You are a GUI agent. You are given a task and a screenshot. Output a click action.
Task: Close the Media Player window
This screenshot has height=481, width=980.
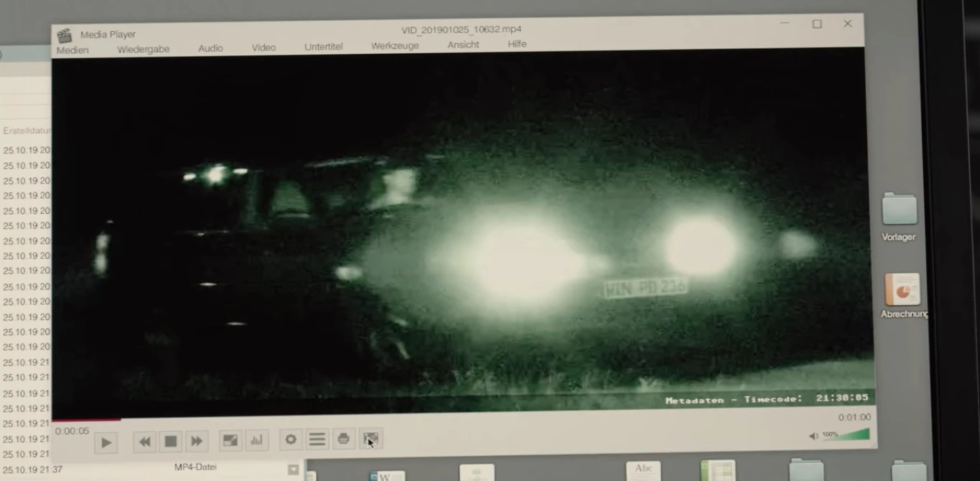[847, 24]
